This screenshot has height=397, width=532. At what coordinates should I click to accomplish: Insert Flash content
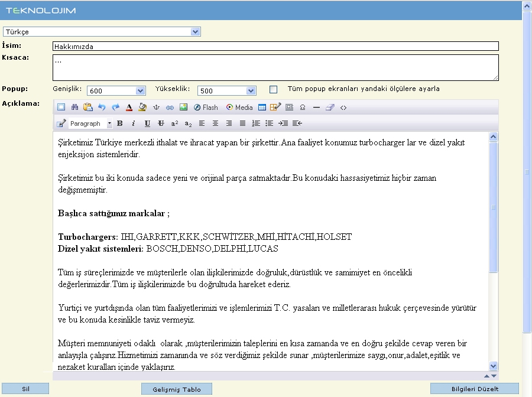point(206,108)
